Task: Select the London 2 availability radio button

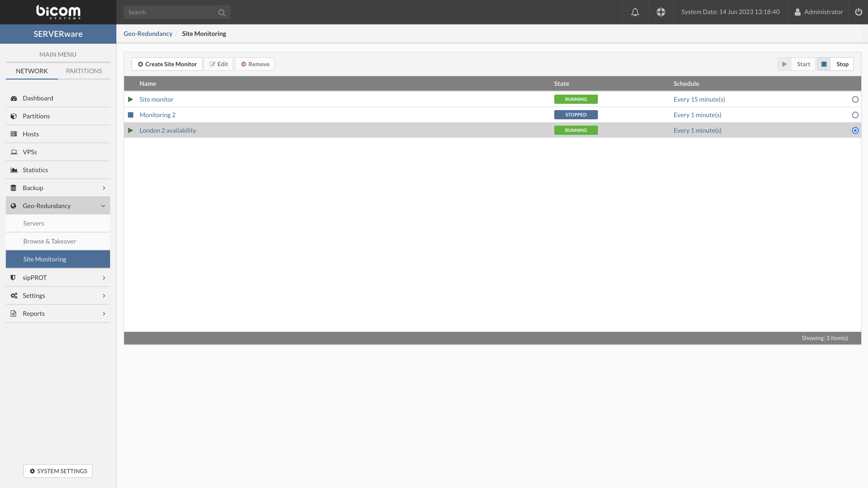Action: tap(855, 130)
